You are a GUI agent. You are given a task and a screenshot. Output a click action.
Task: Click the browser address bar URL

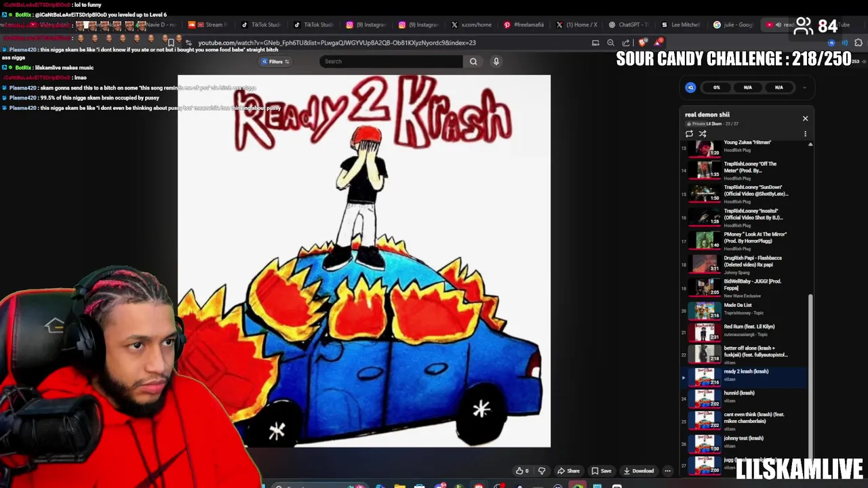tap(337, 43)
